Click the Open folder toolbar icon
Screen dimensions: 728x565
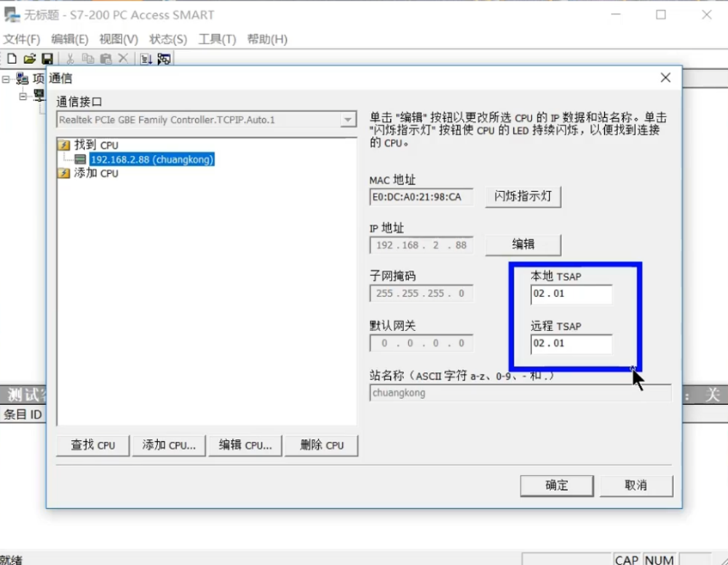29,59
